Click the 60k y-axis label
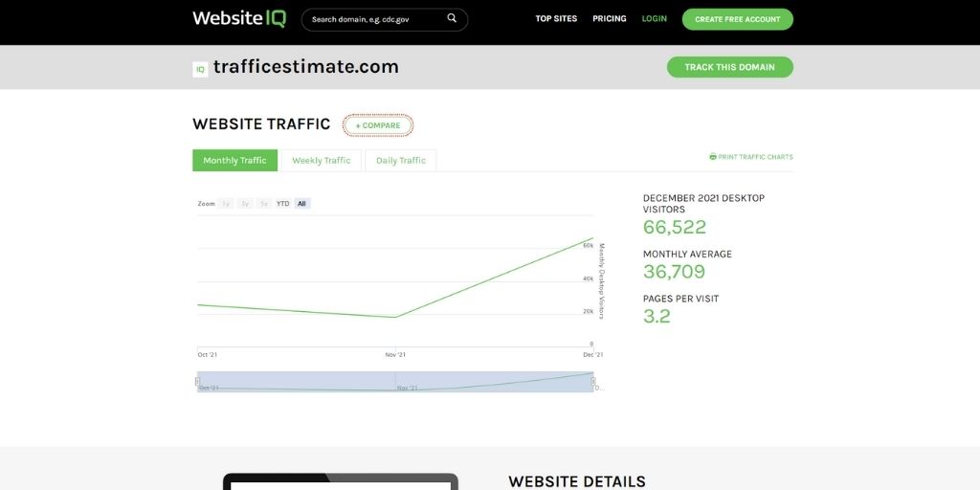The image size is (980, 490). tap(589, 246)
